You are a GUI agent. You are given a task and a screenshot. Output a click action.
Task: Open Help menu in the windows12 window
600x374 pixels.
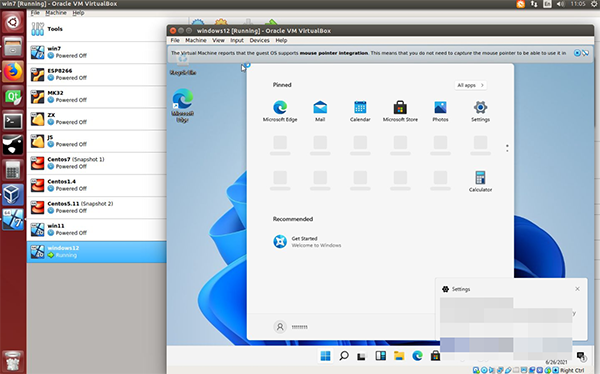click(281, 40)
